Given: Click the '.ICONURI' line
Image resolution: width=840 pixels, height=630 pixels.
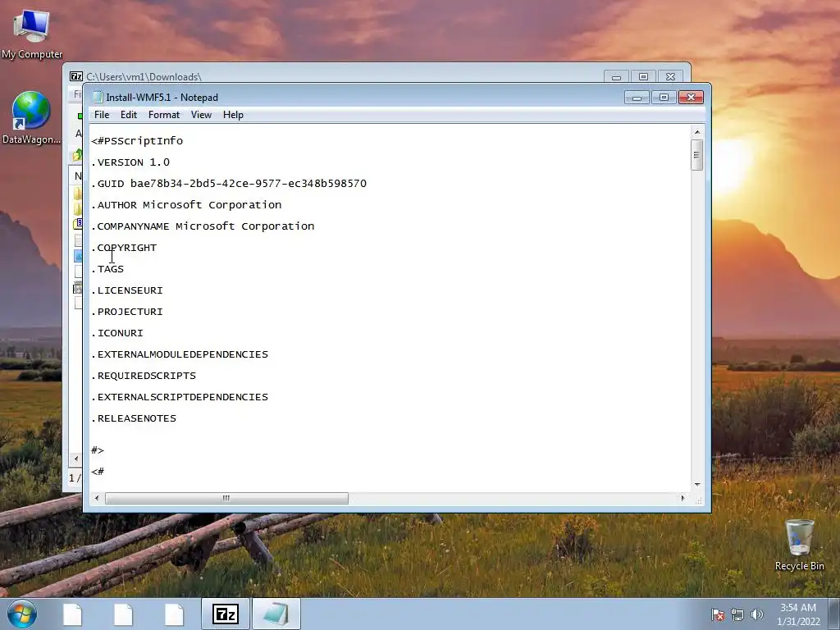Looking at the screenshot, I should [x=116, y=333].
